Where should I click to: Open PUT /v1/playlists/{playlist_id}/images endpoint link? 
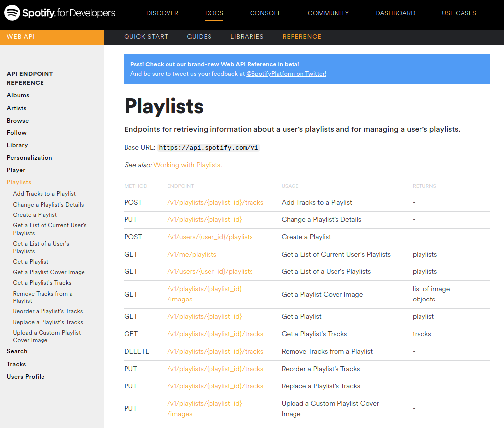click(205, 409)
